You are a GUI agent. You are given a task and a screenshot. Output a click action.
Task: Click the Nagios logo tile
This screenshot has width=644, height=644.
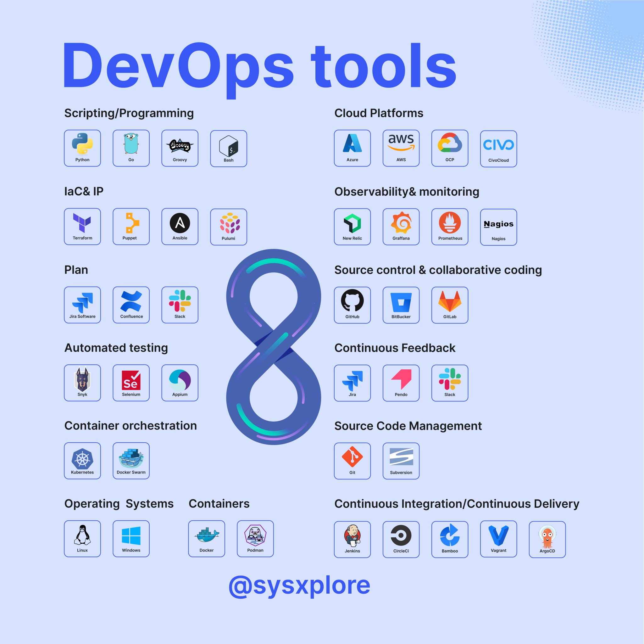pyautogui.click(x=498, y=227)
